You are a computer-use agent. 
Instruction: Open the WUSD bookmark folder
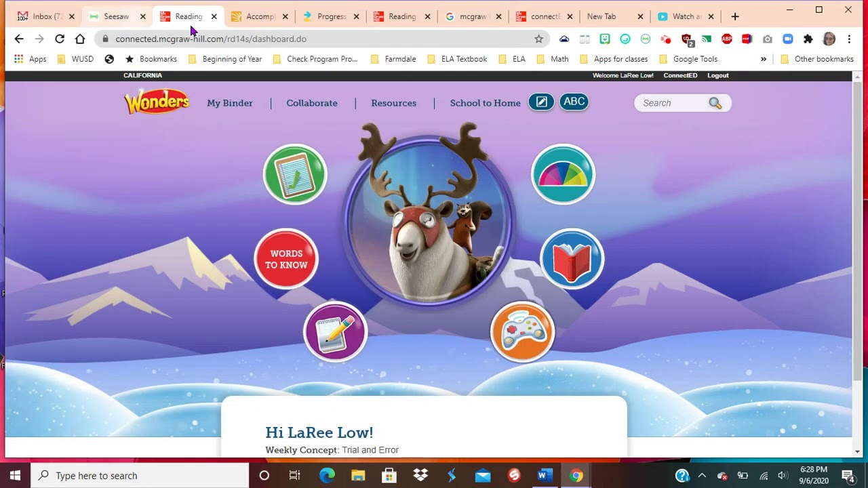click(x=75, y=59)
